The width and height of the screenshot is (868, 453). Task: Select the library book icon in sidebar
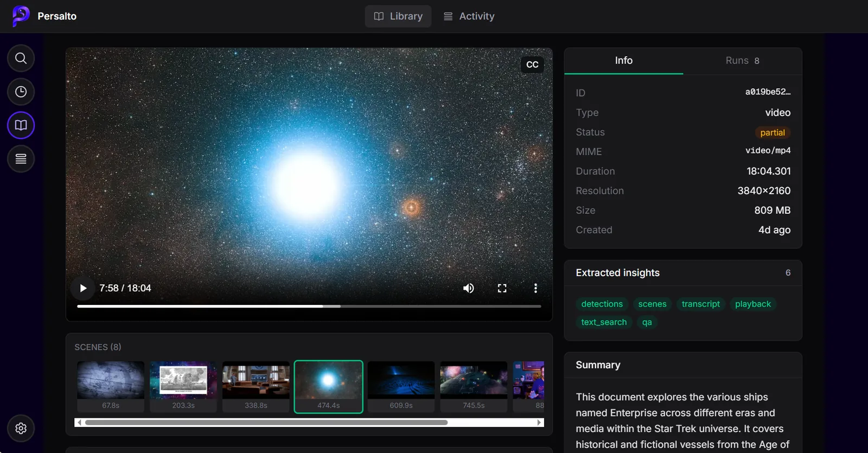coord(21,125)
